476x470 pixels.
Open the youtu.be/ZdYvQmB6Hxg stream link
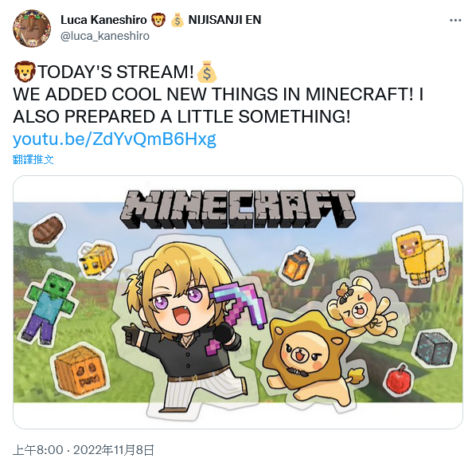(x=115, y=139)
